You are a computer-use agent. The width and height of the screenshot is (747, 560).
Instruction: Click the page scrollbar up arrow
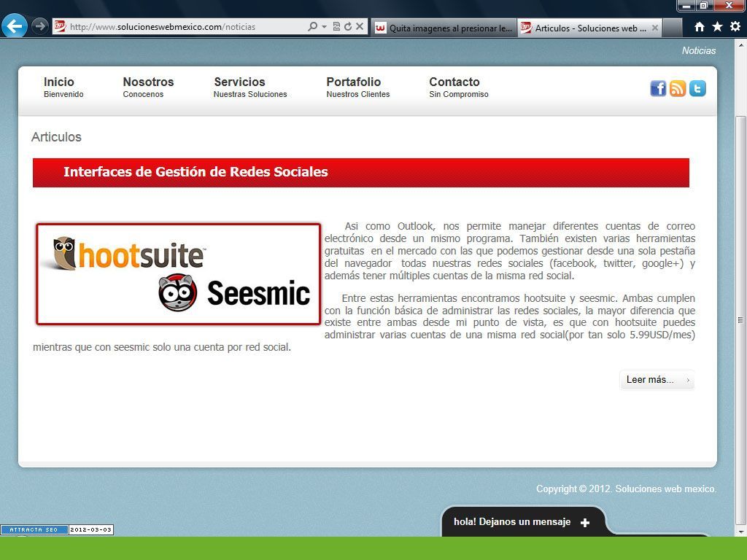(x=741, y=45)
